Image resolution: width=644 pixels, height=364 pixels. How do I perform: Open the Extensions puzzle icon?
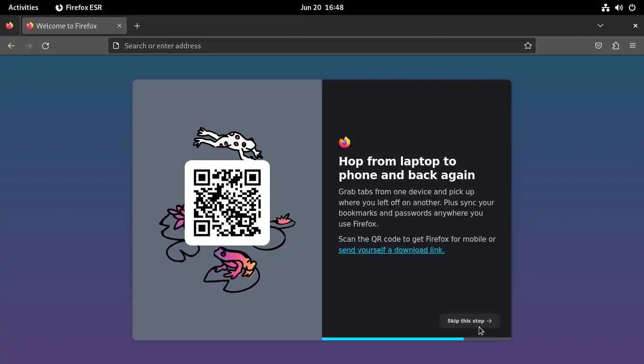616,45
